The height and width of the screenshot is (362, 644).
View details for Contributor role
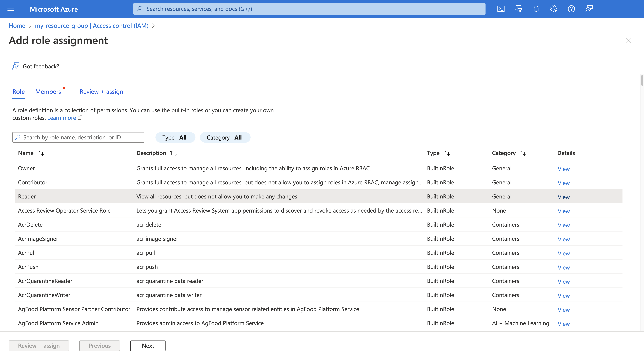coord(563,183)
